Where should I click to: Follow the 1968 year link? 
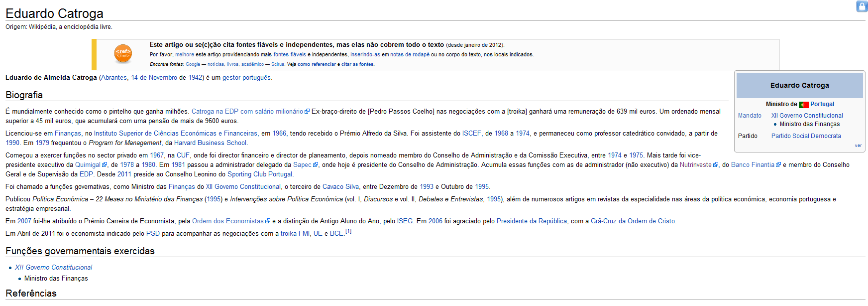501,134
